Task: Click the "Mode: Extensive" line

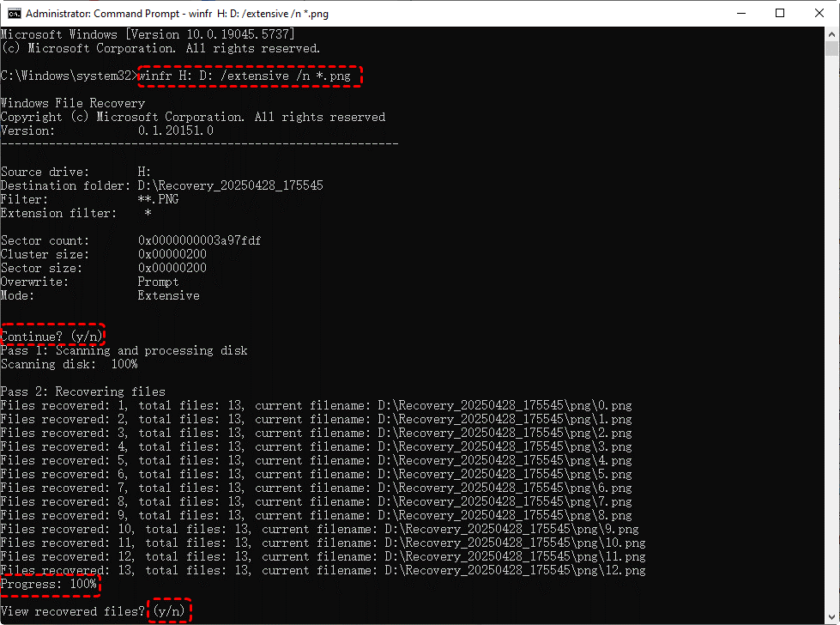Action: point(100,295)
